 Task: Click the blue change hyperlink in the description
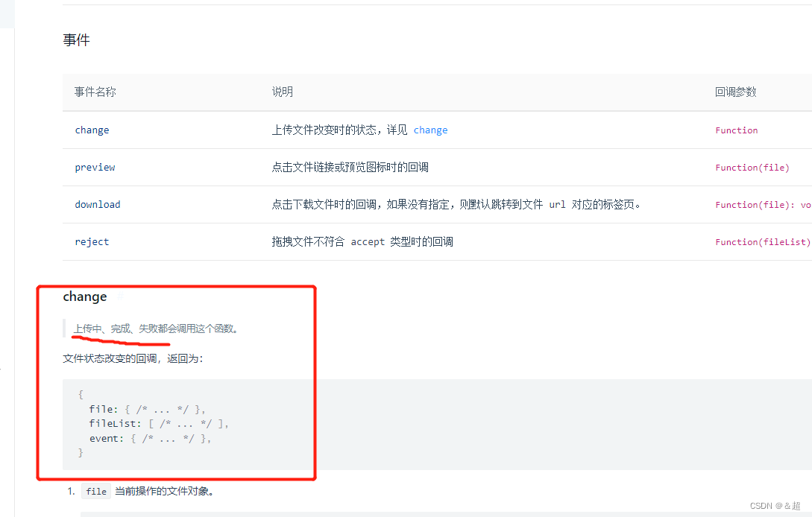tap(430, 130)
